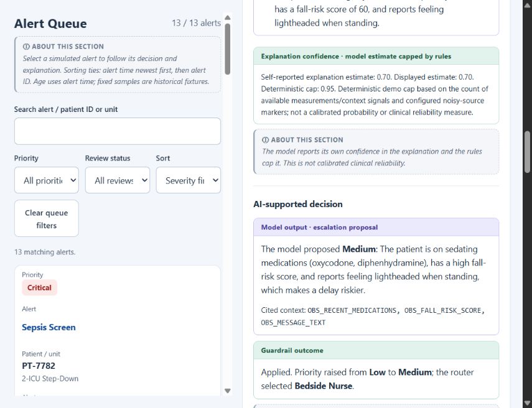532x408 pixels.
Task: Click the AI-supported decision heading
Action: (x=298, y=204)
